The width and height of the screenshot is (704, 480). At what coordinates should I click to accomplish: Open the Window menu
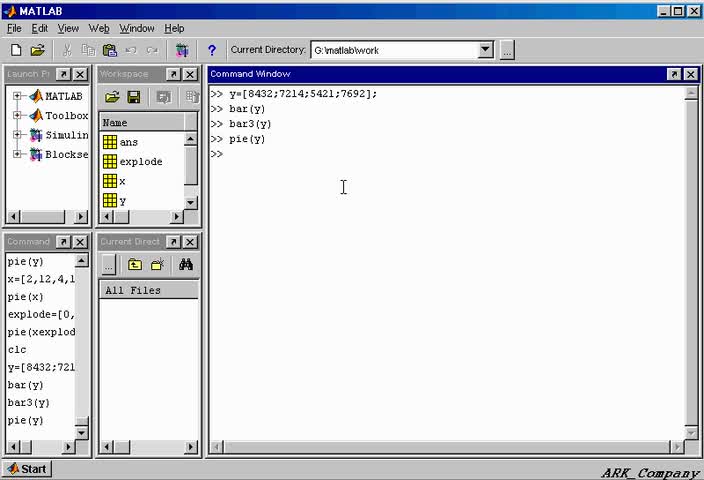136,28
